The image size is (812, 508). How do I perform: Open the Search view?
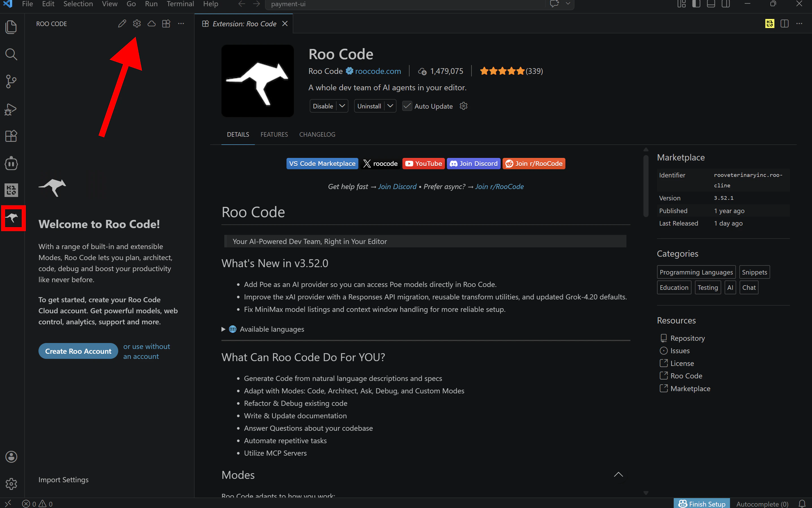coord(11,54)
